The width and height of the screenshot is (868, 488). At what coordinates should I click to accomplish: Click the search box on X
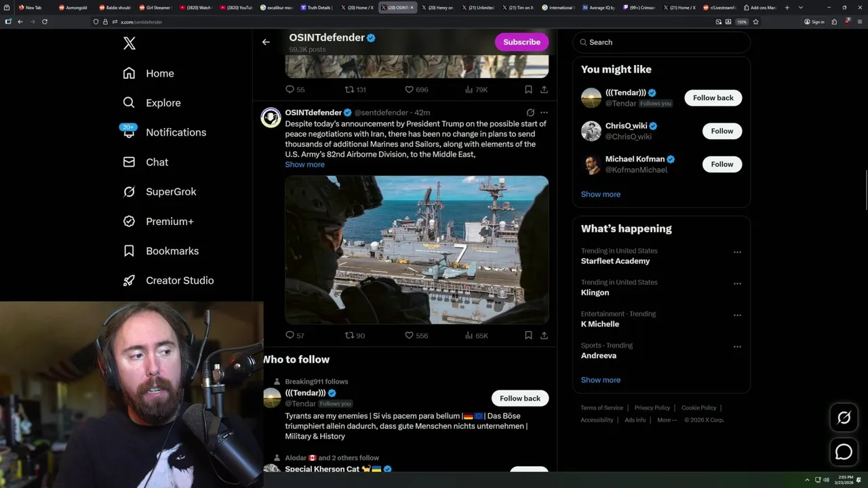point(661,42)
